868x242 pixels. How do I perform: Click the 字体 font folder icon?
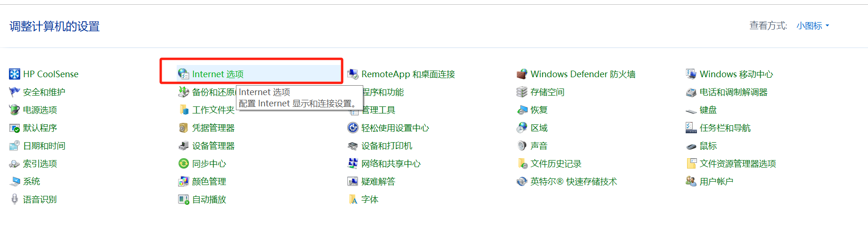tap(353, 199)
